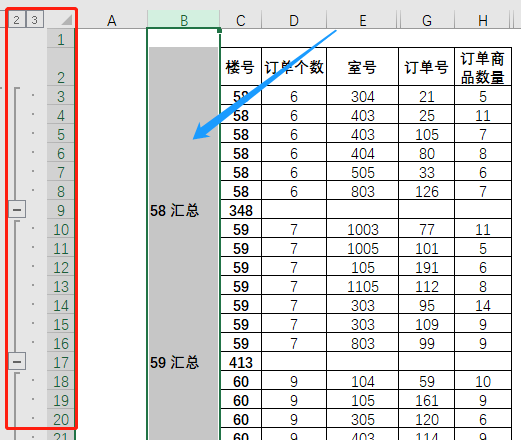Select row 9 header
The image size is (521, 440).
tap(61, 210)
